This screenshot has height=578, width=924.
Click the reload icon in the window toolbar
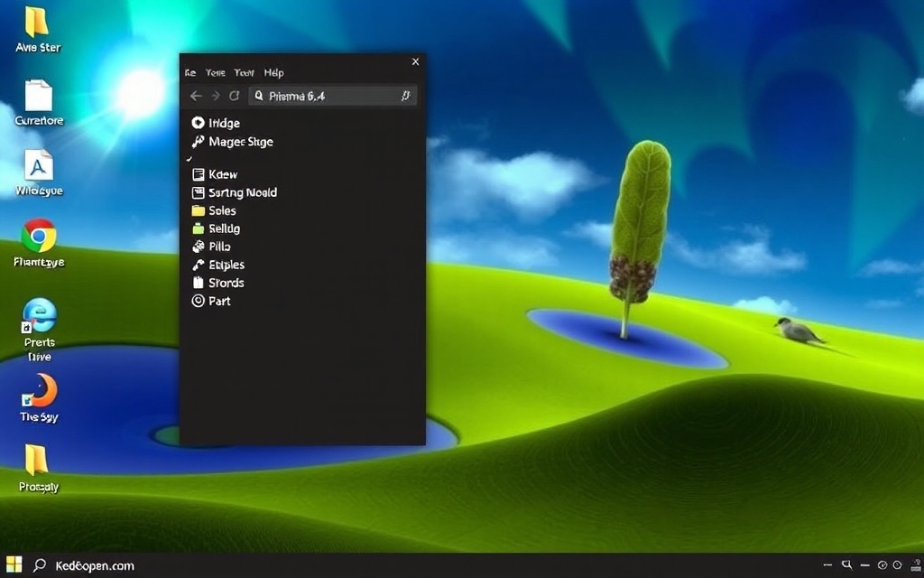[235, 96]
